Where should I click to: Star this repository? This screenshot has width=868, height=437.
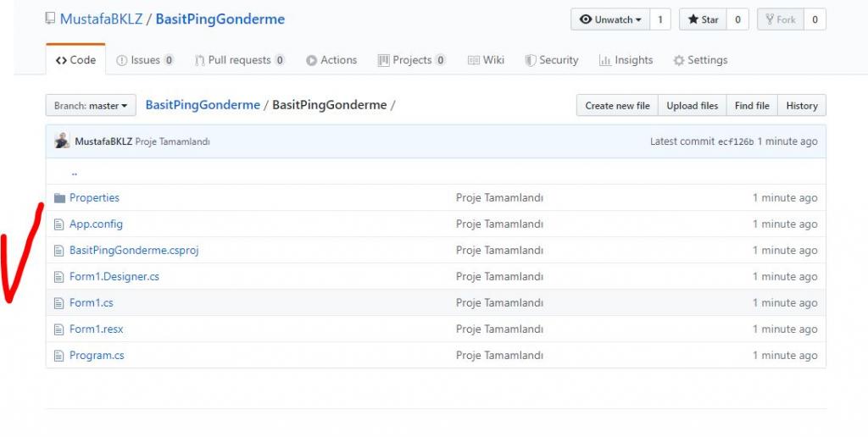(x=703, y=19)
